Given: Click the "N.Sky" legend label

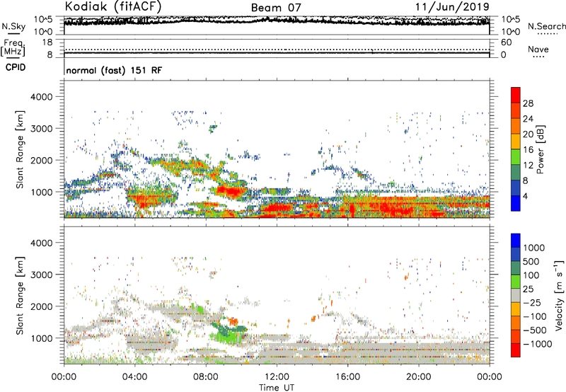Looking at the screenshot, I should (13, 26).
